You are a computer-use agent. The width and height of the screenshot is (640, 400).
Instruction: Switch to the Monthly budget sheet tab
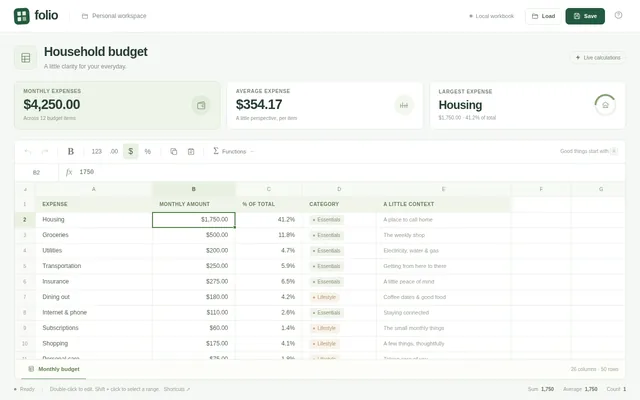coord(54,369)
